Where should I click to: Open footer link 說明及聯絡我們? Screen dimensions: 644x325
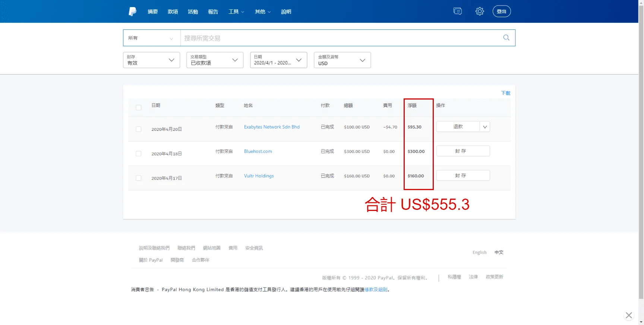[154, 248]
